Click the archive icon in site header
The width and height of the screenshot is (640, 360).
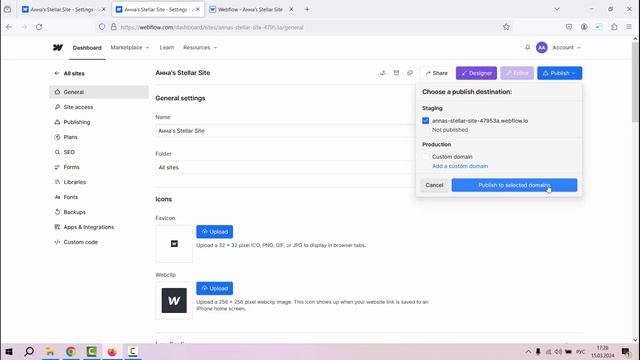coord(396,73)
